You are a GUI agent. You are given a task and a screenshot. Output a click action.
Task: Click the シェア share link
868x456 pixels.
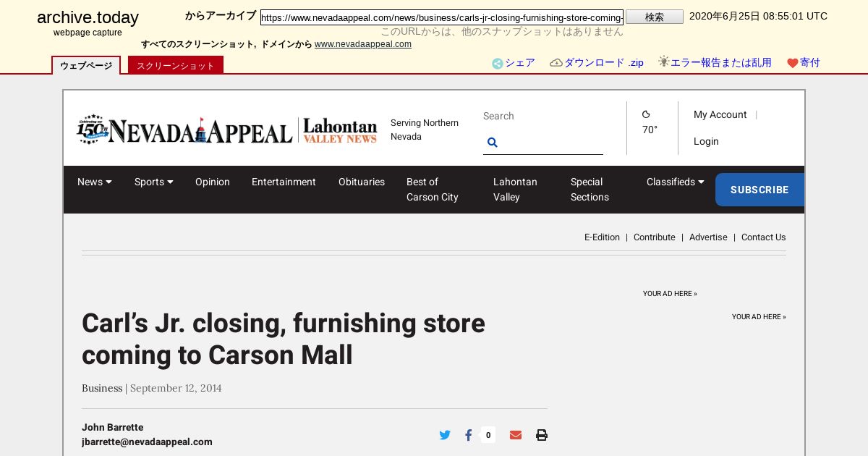514,63
